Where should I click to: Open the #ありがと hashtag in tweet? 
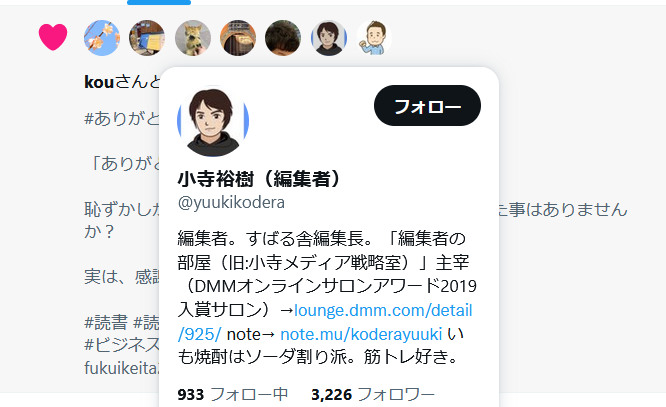point(122,119)
